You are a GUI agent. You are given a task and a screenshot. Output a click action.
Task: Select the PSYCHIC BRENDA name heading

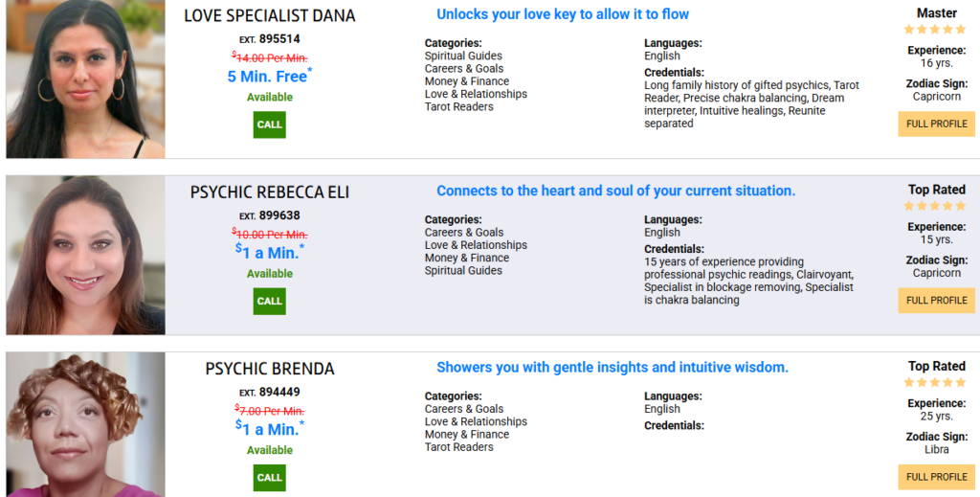[x=270, y=369]
